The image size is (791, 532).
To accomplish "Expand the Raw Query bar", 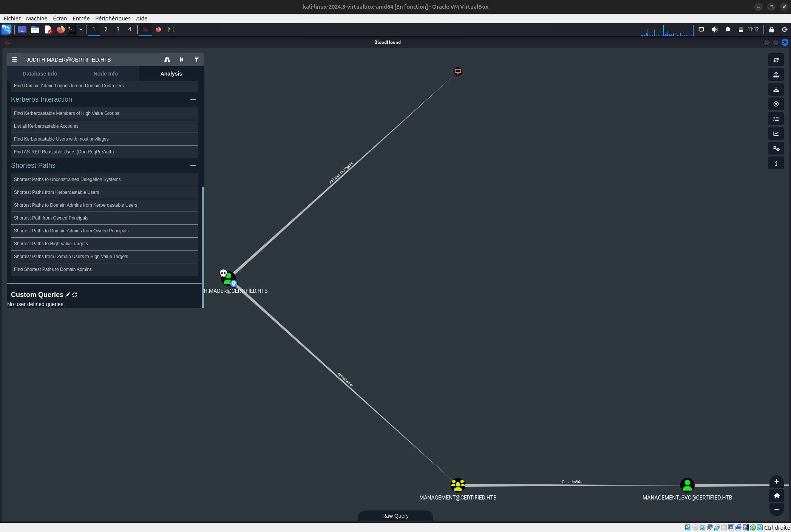I will pos(395,516).
